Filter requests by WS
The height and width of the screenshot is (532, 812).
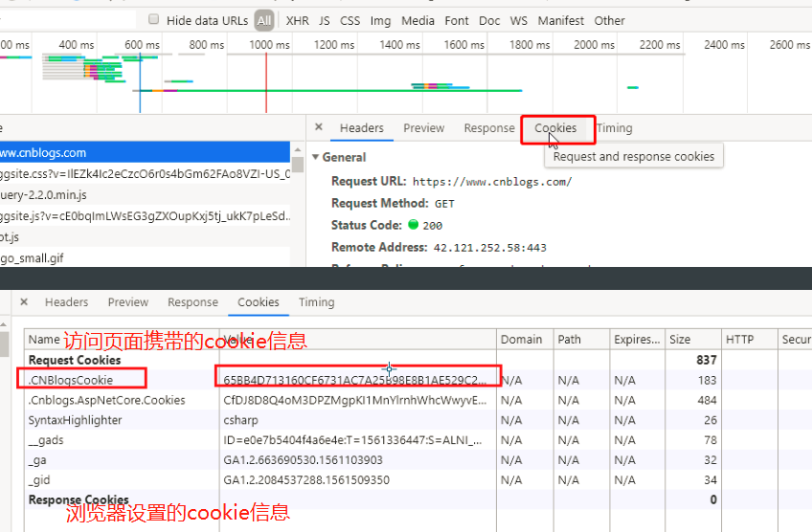518,21
